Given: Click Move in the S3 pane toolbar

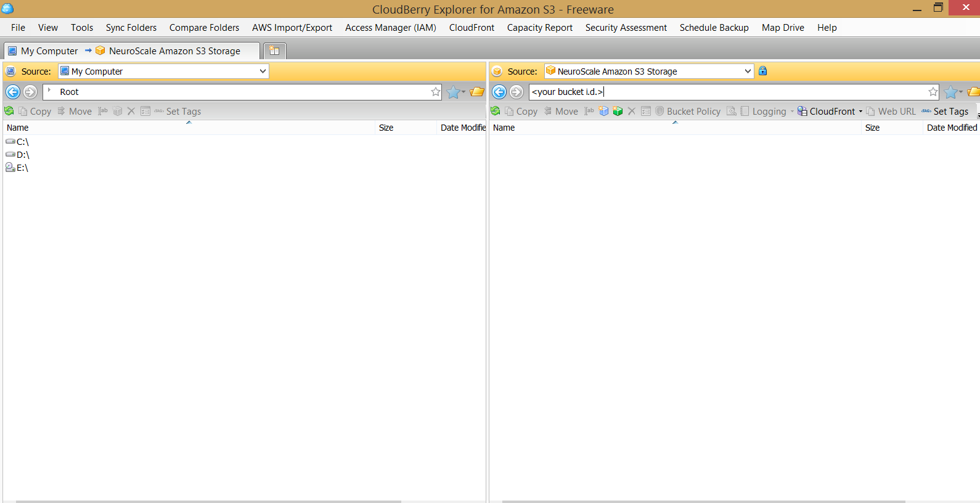Looking at the screenshot, I should [x=560, y=111].
